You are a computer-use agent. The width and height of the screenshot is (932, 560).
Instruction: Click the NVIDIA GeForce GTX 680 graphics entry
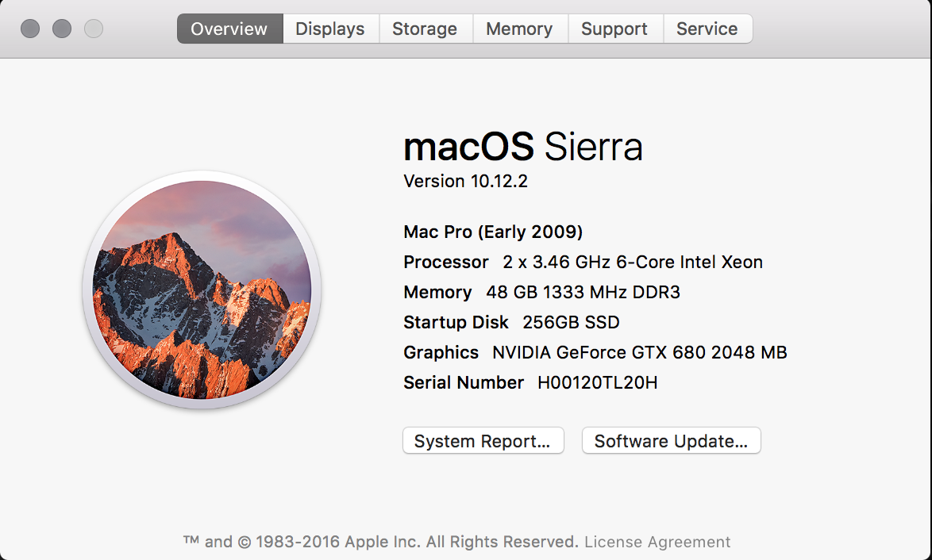click(640, 352)
